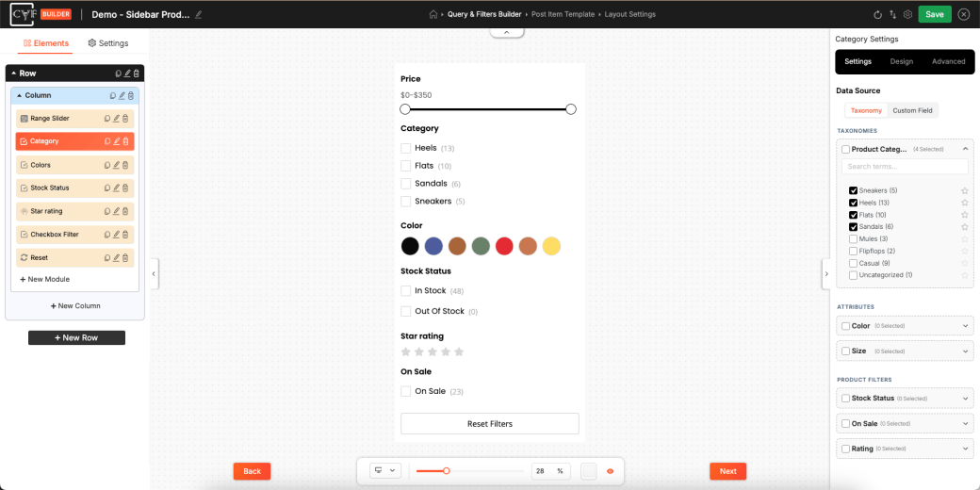
Task: Click the zoom slider handle
Action: click(x=447, y=470)
